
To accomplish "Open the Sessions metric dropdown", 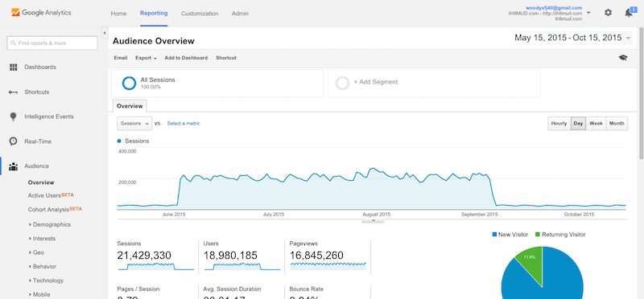I will click(x=134, y=124).
